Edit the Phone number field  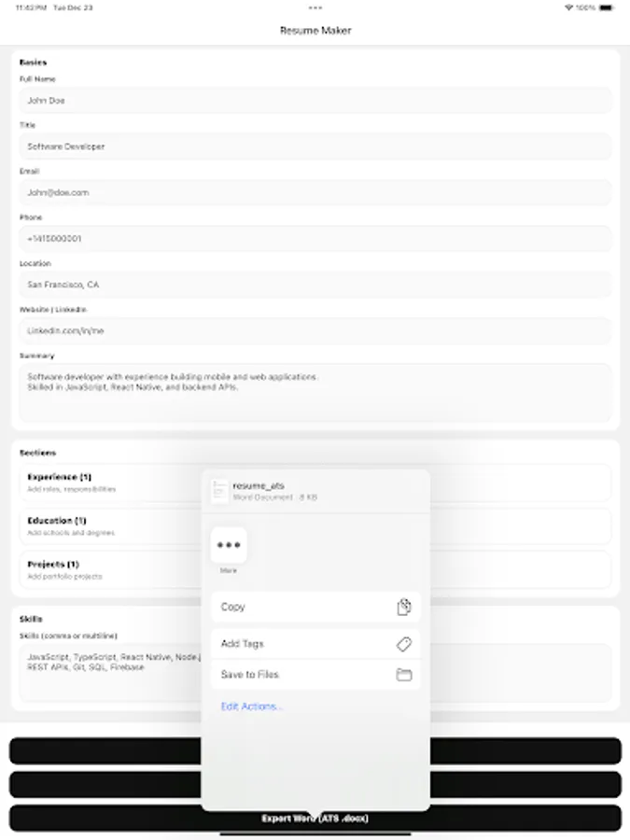pyautogui.click(x=315, y=238)
